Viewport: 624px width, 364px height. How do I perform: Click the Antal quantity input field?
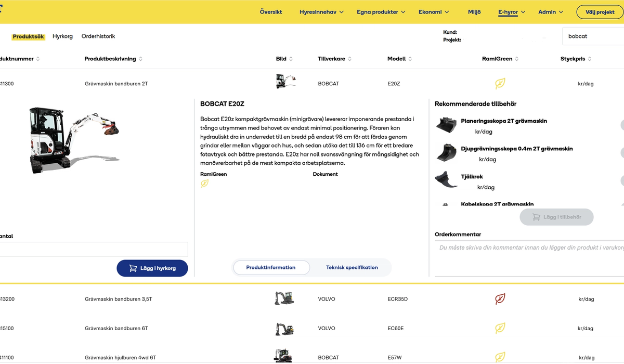tap(94, 249)
